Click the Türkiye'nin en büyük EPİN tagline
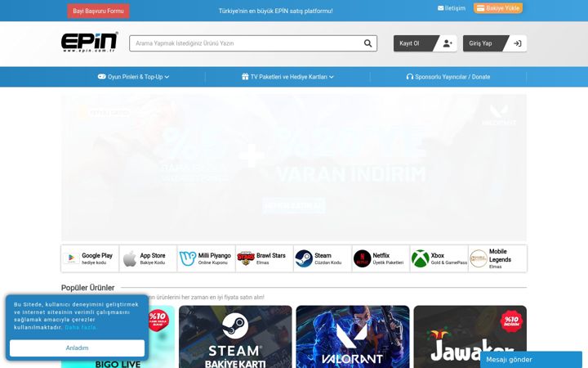 click(276, 11)
